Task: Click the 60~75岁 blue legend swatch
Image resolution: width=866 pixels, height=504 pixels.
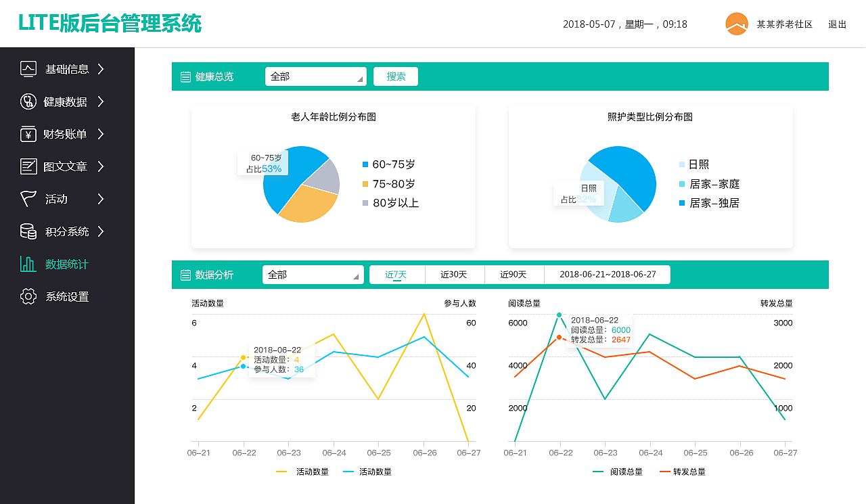Action: (365, 164)
